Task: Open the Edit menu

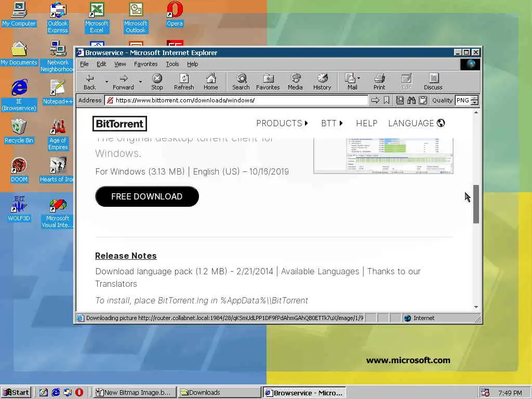Action: click(101, 64)
